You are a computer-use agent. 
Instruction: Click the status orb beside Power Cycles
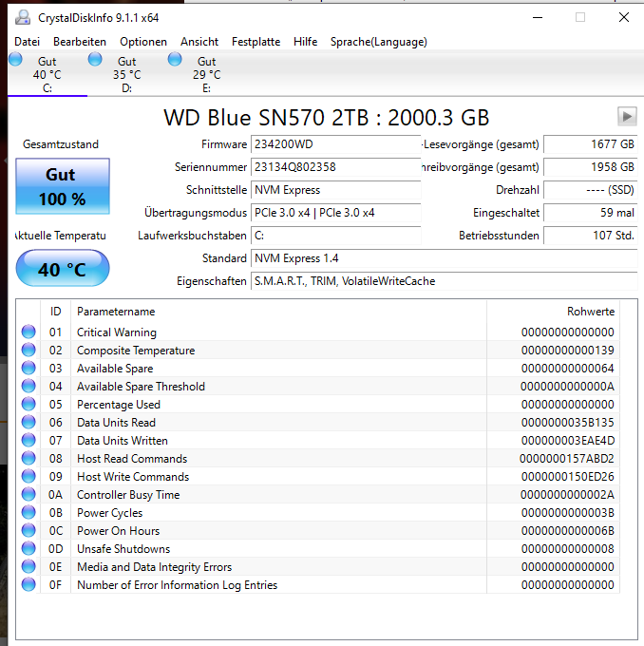(28, 512)
